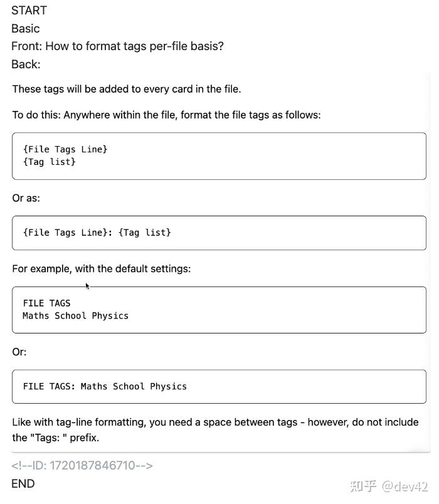The image size is (439, 504).
Task: Click the 'FILE TAGS: Maths School Physics' code block
Action: [x=105, y=387]
